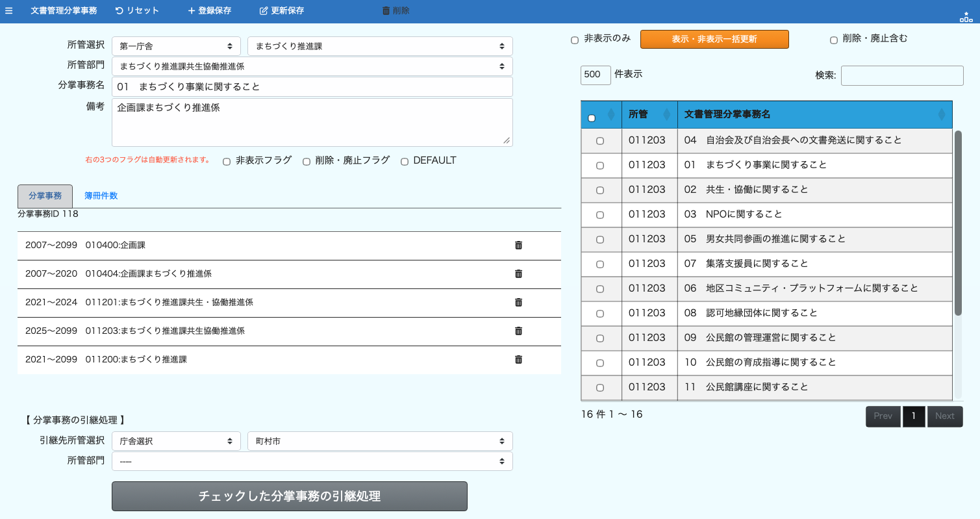Screen dimensions: 980x519
Task: Open the 第一庁舎 building dropdown
Action: click(176, 46)
